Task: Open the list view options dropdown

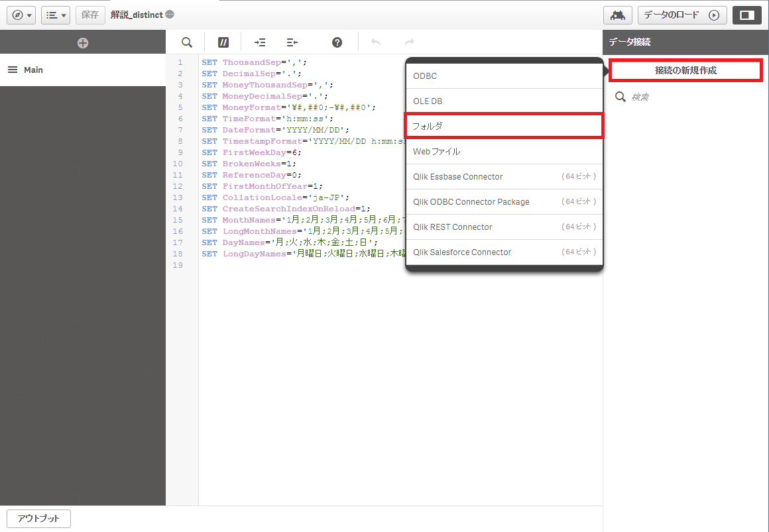Action: 56,15
